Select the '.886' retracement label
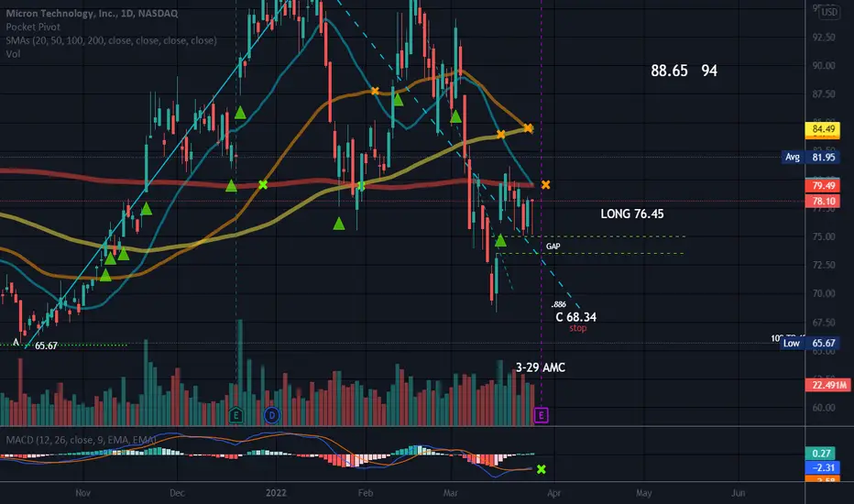 click(558, 304)
